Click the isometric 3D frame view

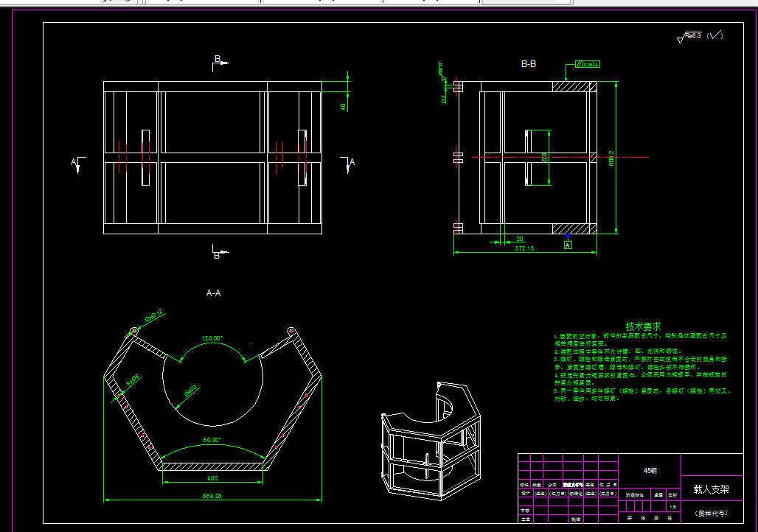click(x=431, y=440)
